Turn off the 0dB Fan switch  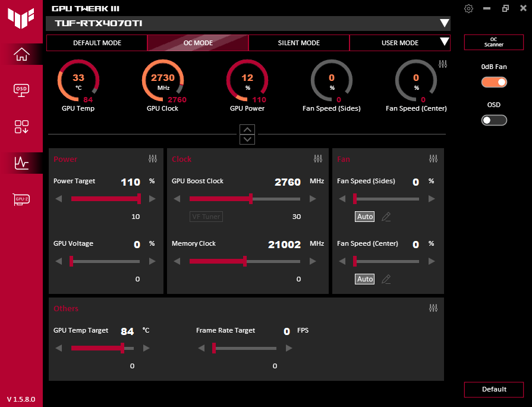click(x=494, y=82)
